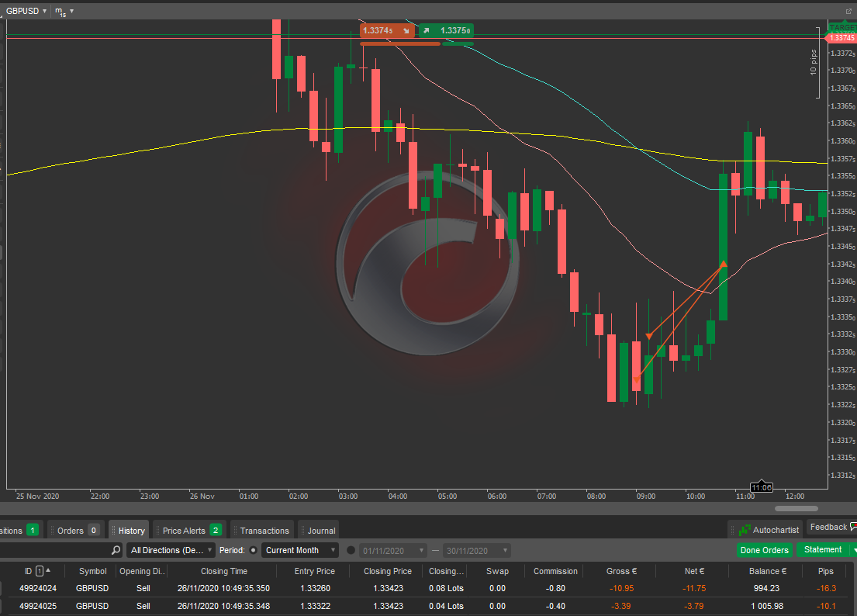The image size is (857, 616).
Task: Open the Current Month period dropdown
Action: [299, 550]
